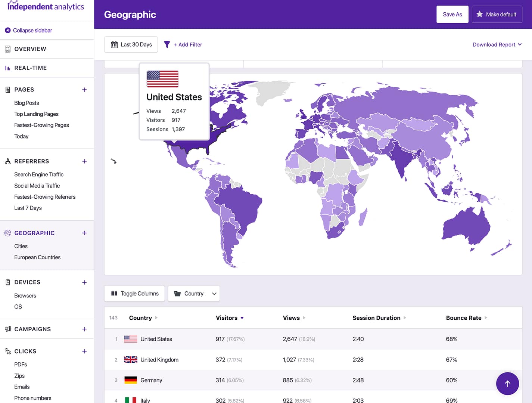The width and height of the screenshot is (532, 403).
Task: Expand the Download Report menu
Action: tap(497, 44)
